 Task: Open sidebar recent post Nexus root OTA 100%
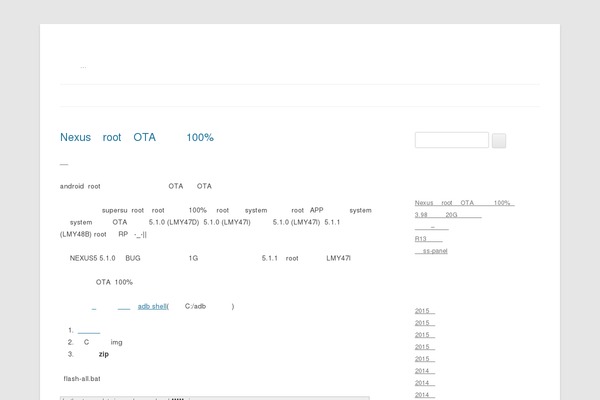[464, 203]
